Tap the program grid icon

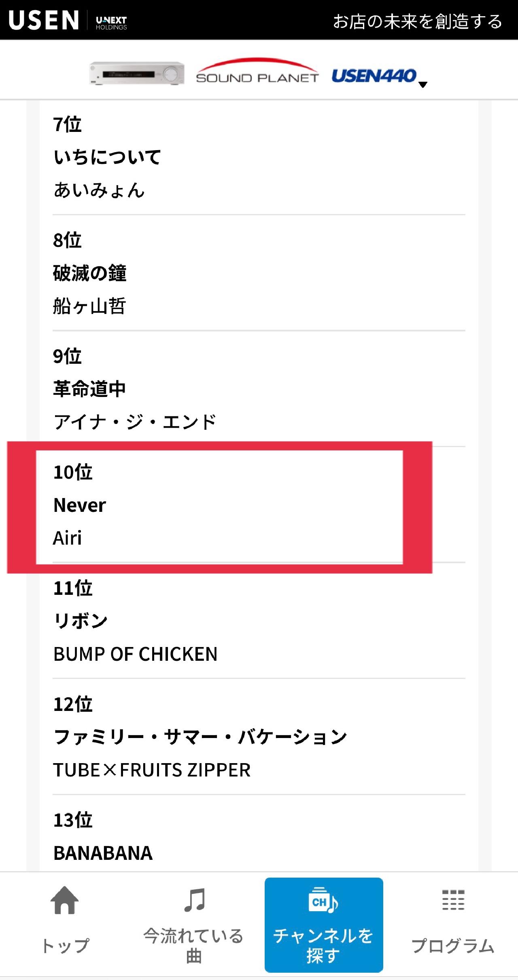coord(453,900)
